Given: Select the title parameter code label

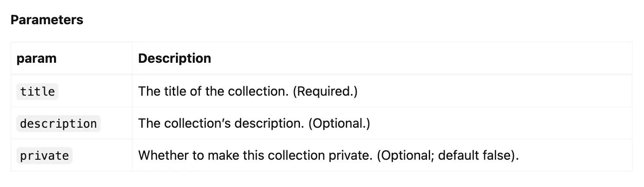Looking at the screenshot, I should pos(38,92).
